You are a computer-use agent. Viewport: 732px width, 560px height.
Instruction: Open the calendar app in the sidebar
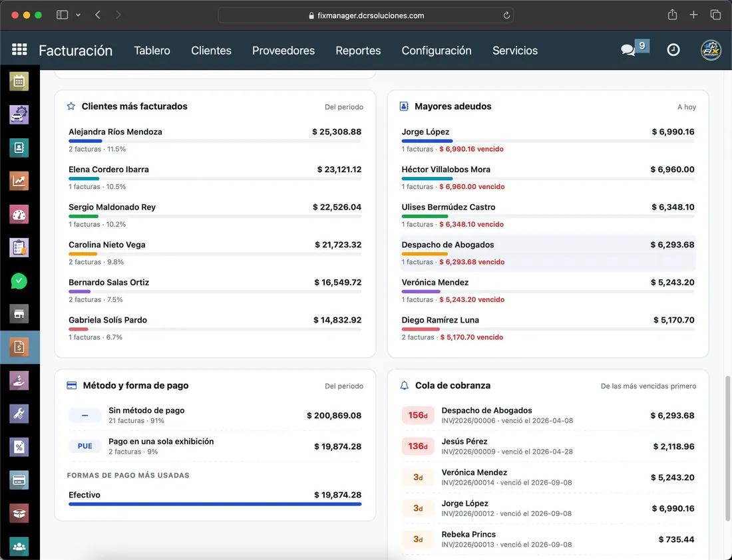pos(19,82)
